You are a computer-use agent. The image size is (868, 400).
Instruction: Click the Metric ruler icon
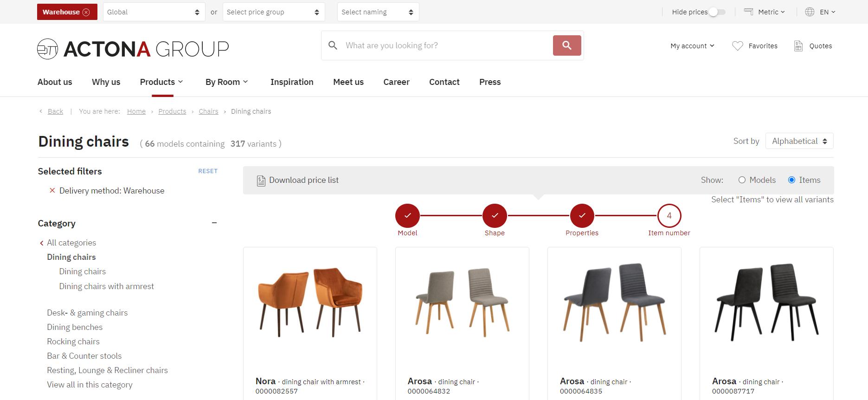click(748, 12)
